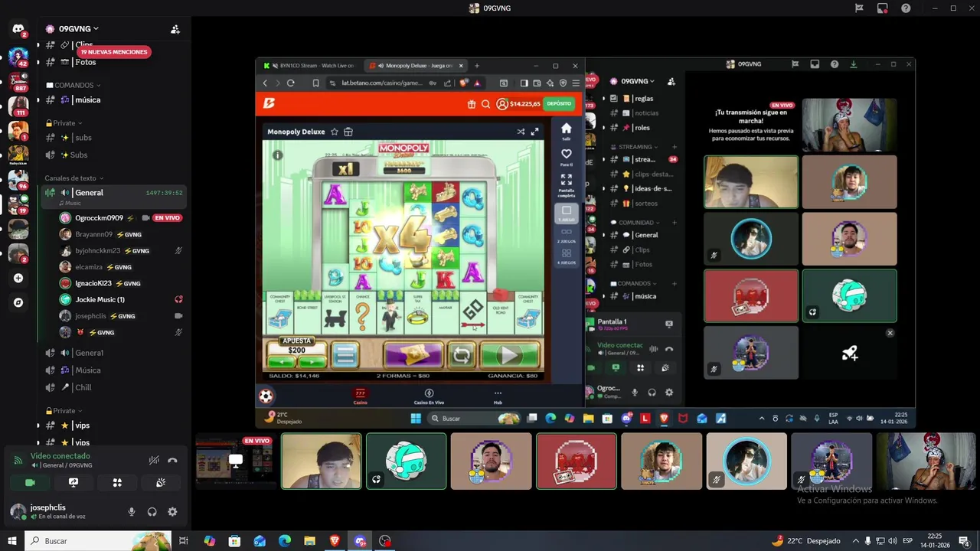Open the Discover servers compass icon
The width and height of the screenshot is (980, 551).
pyautogui.click(x=18, y=302)
